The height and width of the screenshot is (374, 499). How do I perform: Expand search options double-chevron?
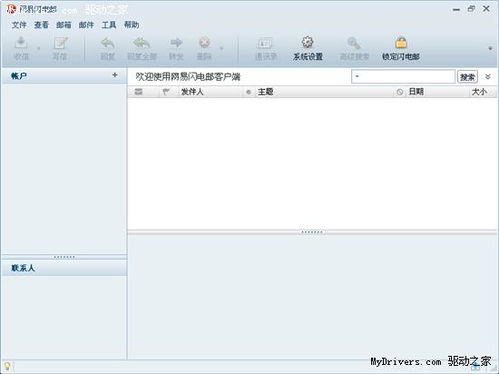[x=488, y=77]
